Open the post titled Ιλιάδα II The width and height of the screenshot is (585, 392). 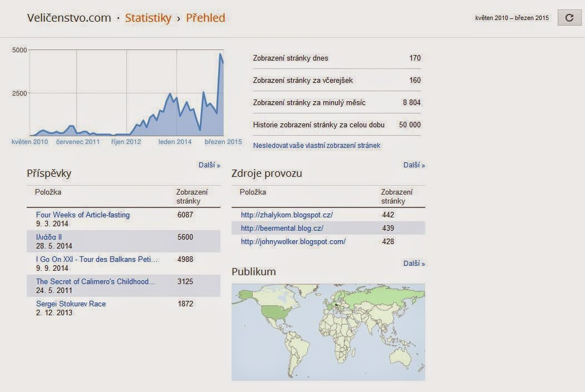pos(49,237)
